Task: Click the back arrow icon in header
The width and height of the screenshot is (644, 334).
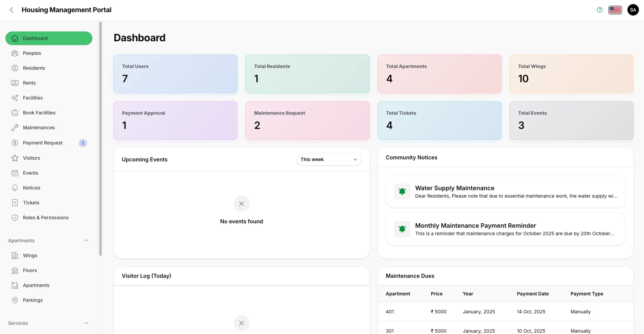Action: [11, 10]
